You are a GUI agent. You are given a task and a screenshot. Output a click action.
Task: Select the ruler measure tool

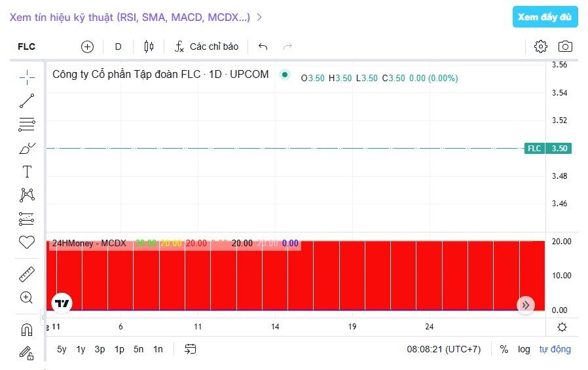[x=27, y=274]
